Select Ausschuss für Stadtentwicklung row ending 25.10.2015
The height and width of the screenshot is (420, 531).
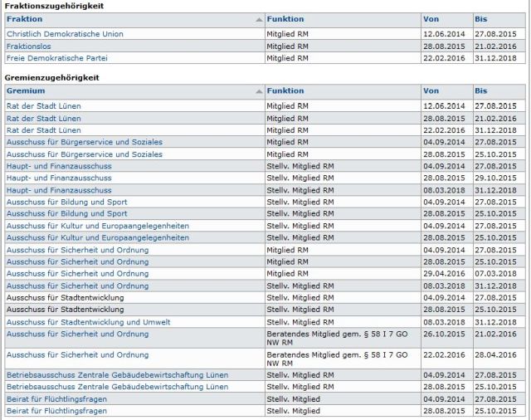(x=265, y=310)
